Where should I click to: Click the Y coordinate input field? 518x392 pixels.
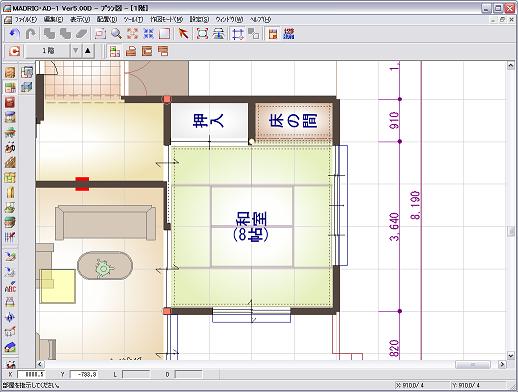tap(84, 374)
